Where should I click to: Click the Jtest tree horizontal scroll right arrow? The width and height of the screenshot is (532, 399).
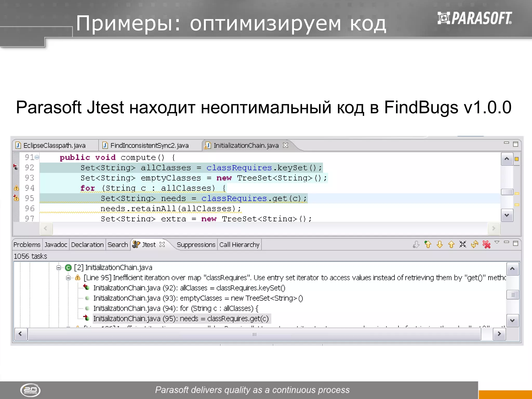click(x=499, y=334)
